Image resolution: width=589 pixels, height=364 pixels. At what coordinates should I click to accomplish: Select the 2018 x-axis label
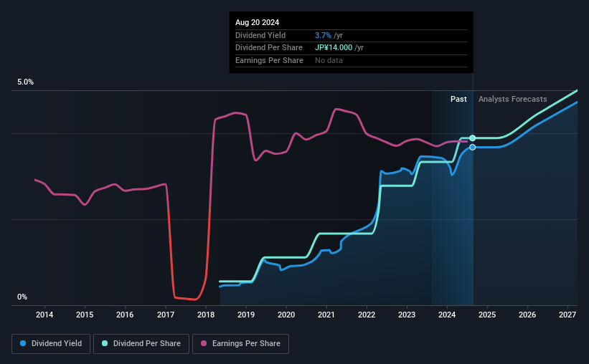click(206, 315)
